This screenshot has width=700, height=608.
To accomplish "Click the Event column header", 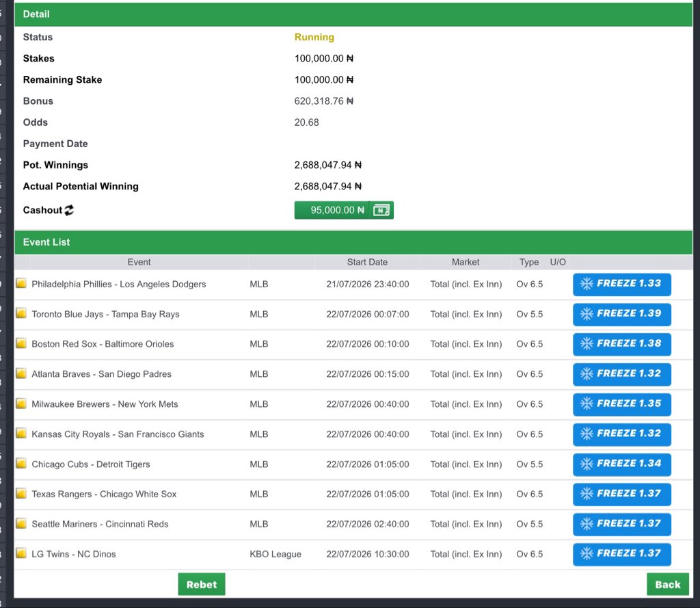I will [139, 262].
